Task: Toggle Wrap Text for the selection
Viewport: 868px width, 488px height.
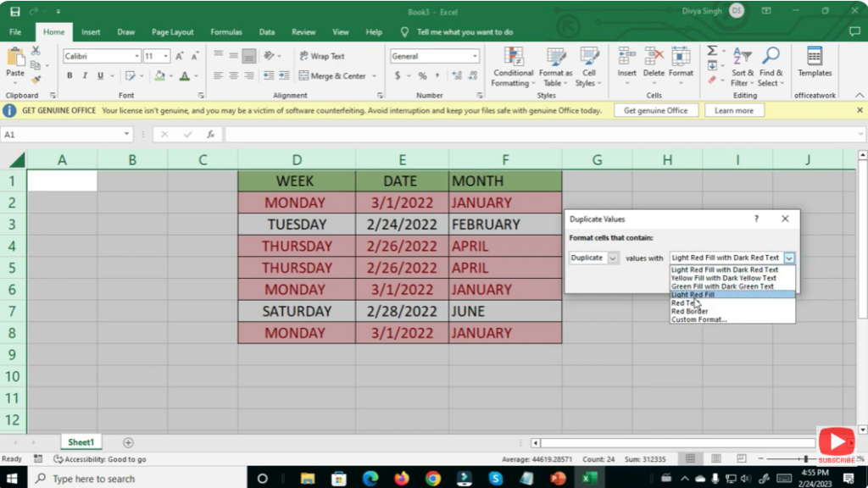Action: [322, 56]
